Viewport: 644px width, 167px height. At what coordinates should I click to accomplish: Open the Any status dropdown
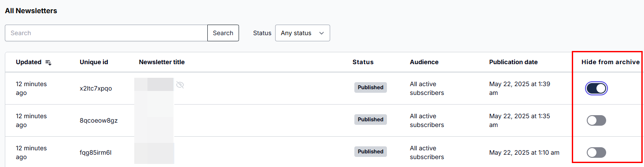coord(302,33)
